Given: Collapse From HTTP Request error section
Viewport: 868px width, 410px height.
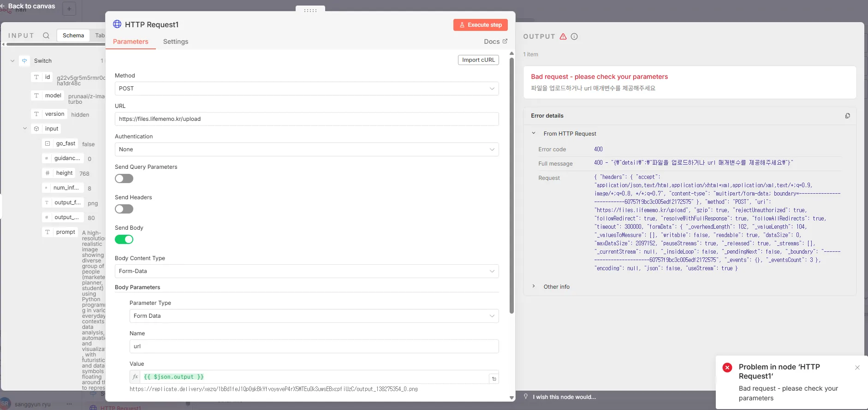Looking at the screenshot, I should pyautogui.click(x=534, y=133).
